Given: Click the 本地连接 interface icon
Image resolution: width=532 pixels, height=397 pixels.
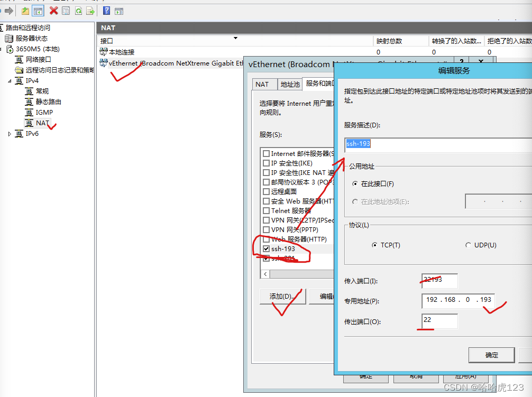Looking at the screenshot, I should pyautogui.click(x=104, y=52).
